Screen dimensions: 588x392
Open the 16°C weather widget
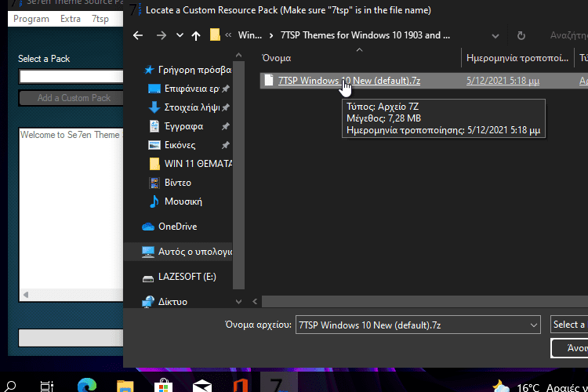click(x=540, y=387)
